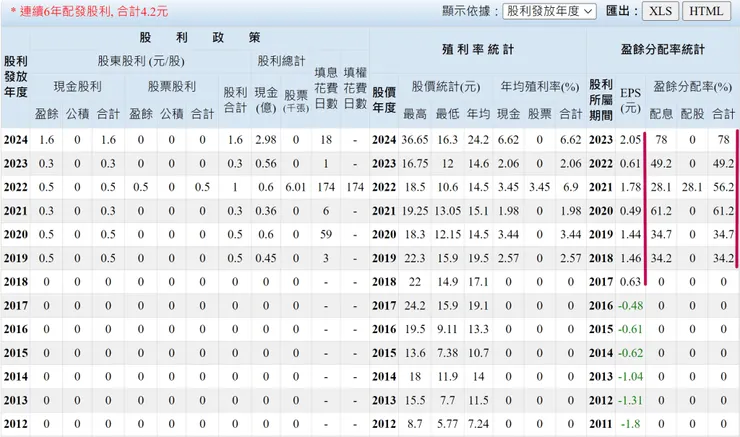Click the 最低 stock price column header
Screen dimensions: 740x437
point(447,114)
